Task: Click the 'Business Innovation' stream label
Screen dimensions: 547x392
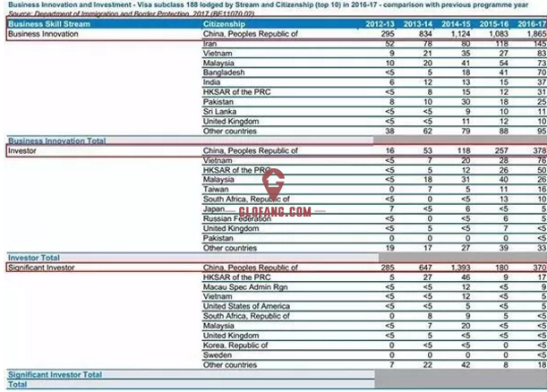Action: 43,34
